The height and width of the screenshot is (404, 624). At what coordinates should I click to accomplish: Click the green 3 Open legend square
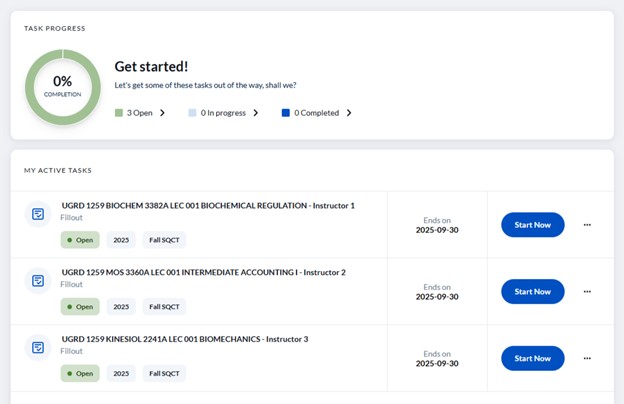tap(119, 113)
